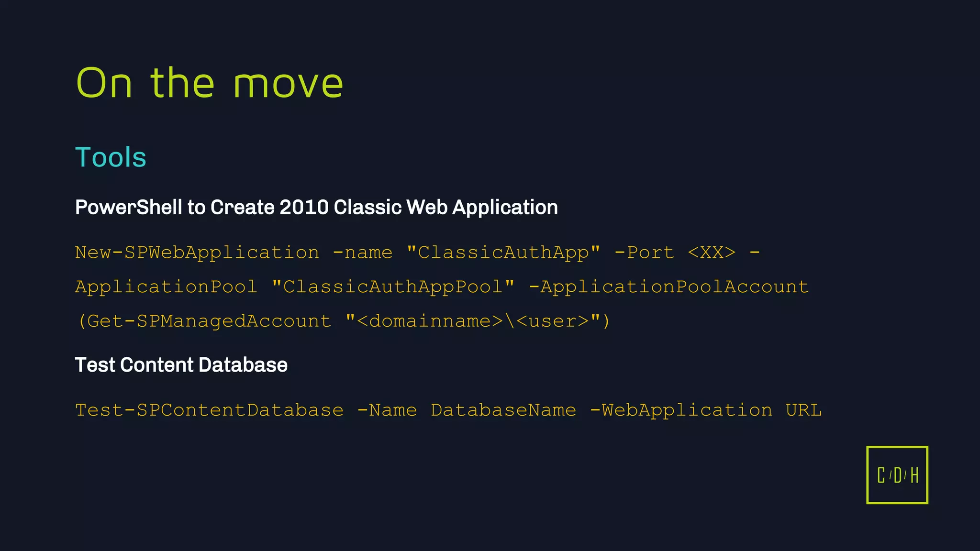Click the 'Test Content Database' heading
The width and height of the screenshot is (980, 551).
(x=181, y=365)
